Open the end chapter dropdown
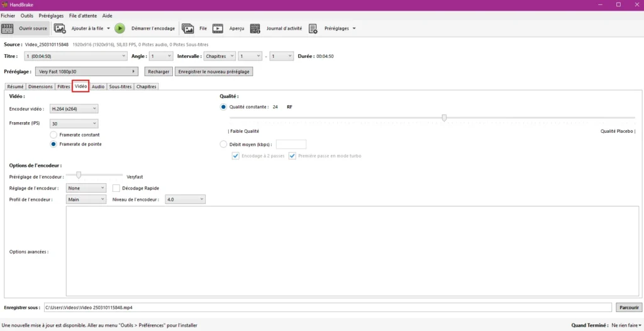 (281, 56)
